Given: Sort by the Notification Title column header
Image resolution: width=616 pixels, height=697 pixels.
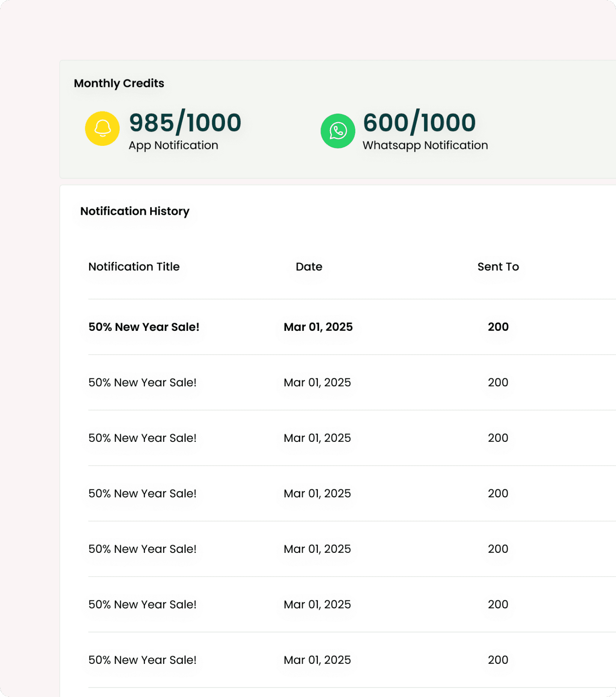Looking at the screenshot, I should [134, 267].
